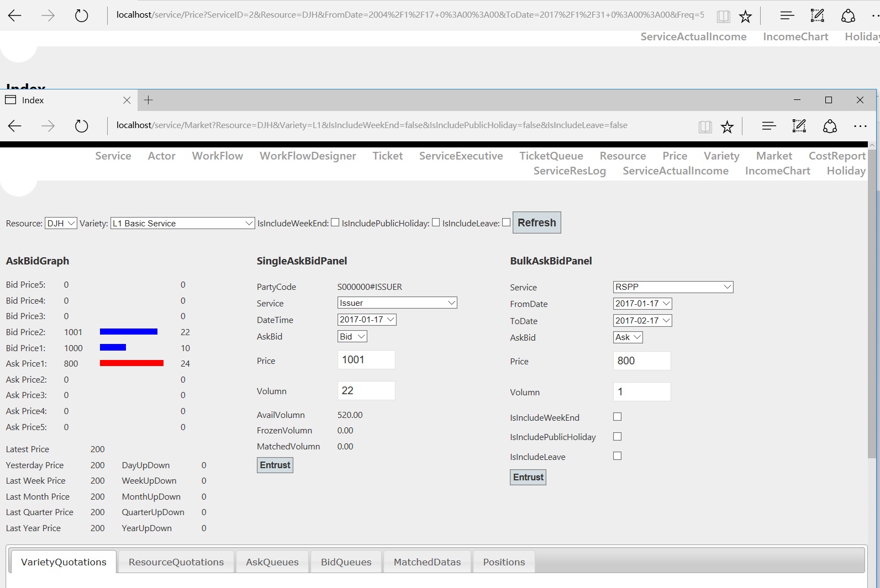The height and width of the screenshot is (588, 880).
Task: Click the Price field containing 1001
Action: (x=366, y=360)
